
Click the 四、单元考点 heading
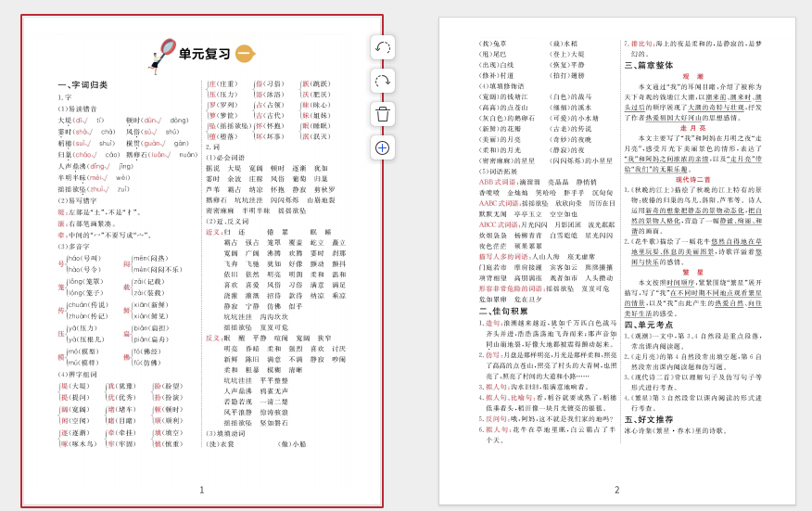pyautogui.click(x=649, y=326)
